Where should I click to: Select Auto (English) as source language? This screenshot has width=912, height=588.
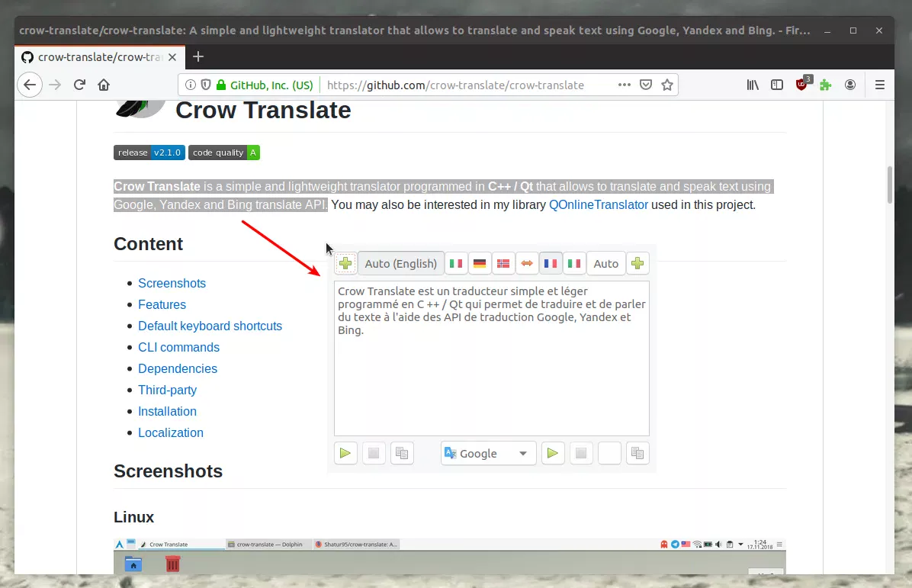pos(401,263)
